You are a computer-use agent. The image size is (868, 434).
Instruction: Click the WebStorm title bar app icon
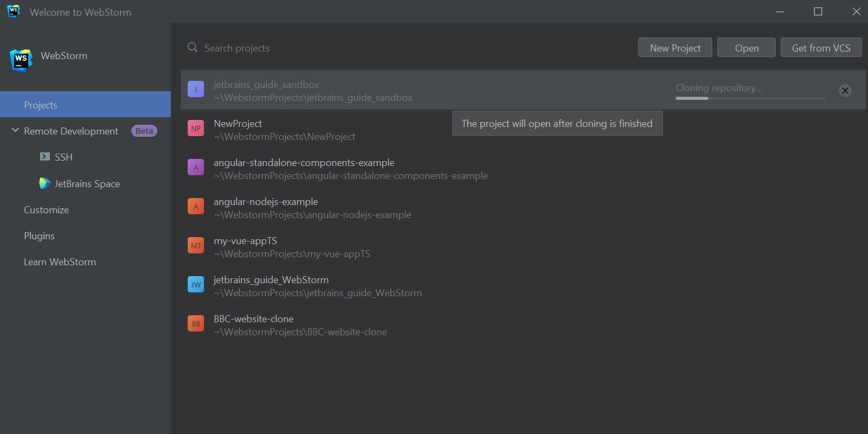pos(14,11)
